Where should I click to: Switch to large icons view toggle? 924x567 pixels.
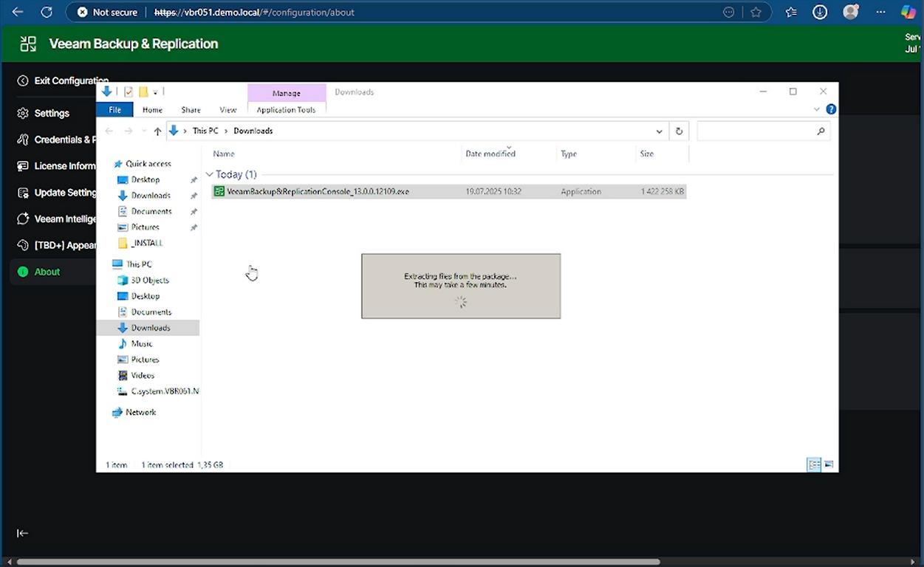tap(829, 464)
